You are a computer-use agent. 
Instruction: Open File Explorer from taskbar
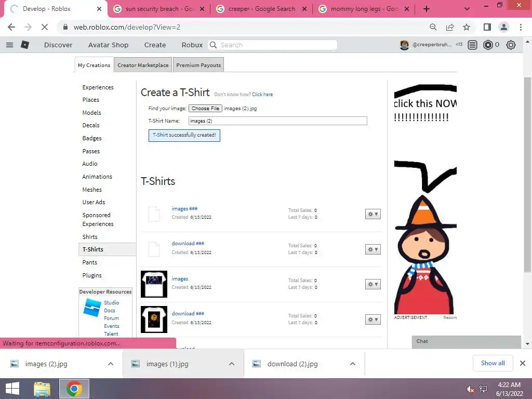coord(42,389)
